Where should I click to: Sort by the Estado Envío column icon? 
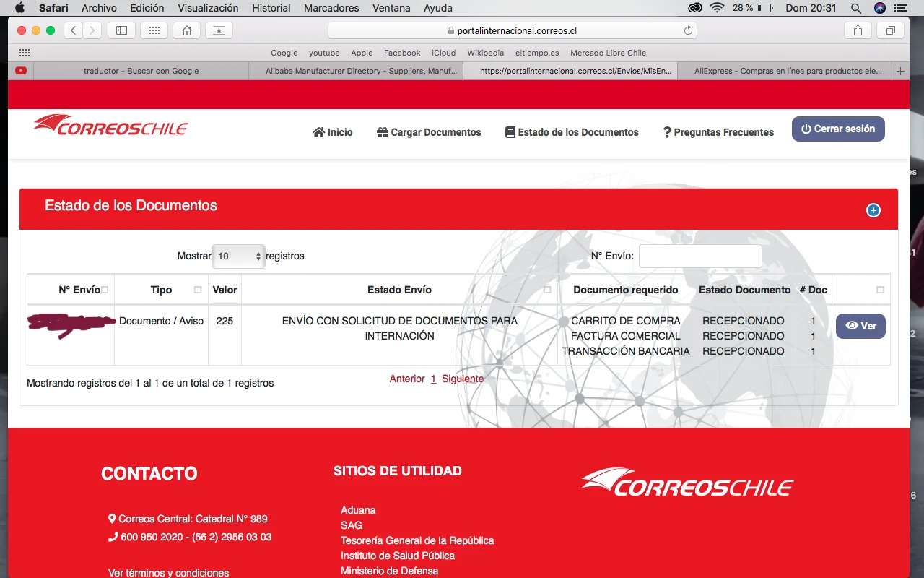click(547, 290)
